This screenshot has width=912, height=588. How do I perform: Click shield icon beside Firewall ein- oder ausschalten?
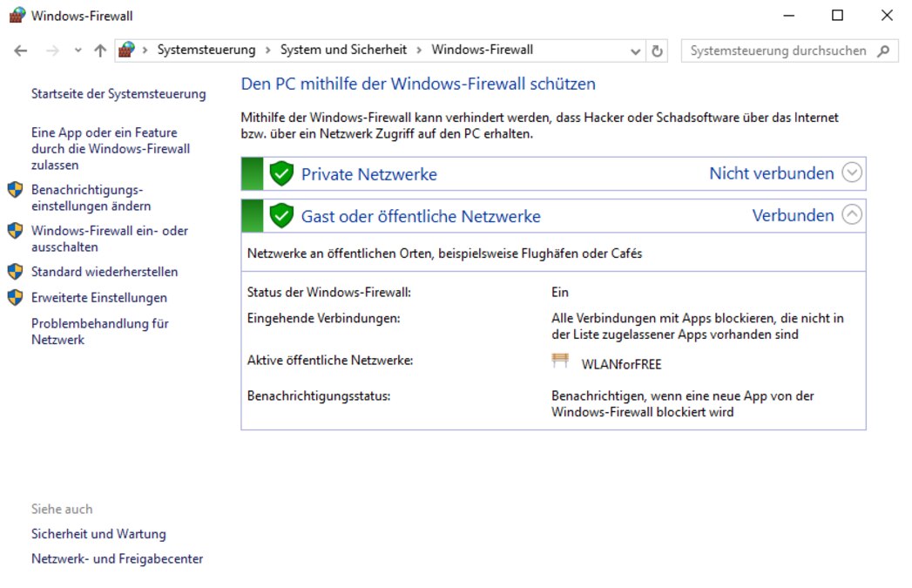[15, 231]
